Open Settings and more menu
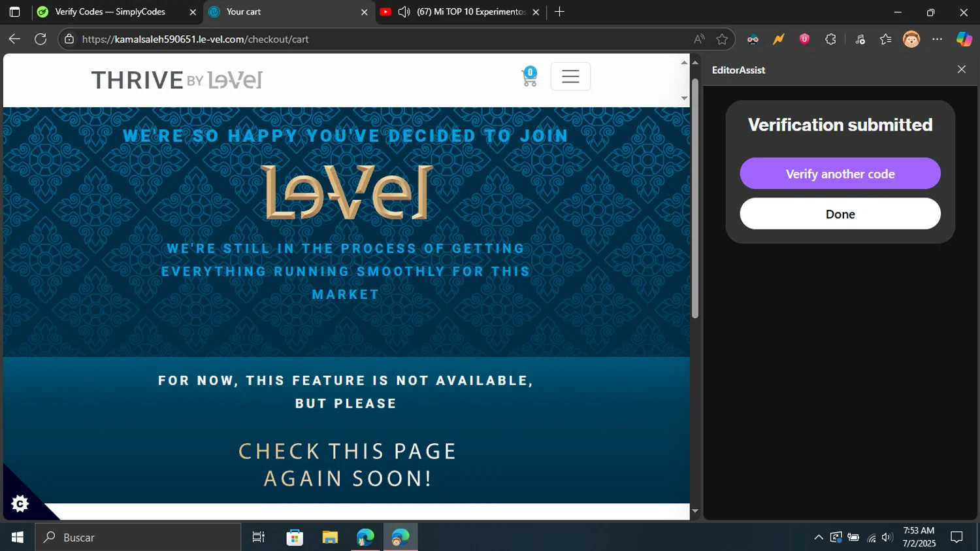The height and width of the screenshot is (551, 980). pyautogui.click(x=937, y=39)
